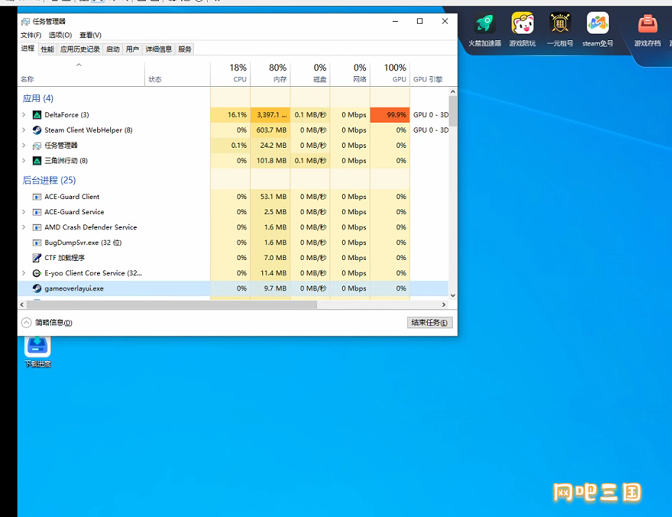Click DeltaForce 16.1% CPU cell
Image resolution: width=672 pixels, height=517 pixels.
point(231,115)
